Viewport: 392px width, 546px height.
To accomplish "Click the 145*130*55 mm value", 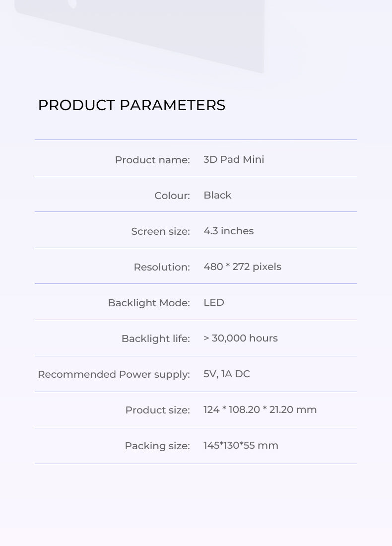I will tap(241, 445).
